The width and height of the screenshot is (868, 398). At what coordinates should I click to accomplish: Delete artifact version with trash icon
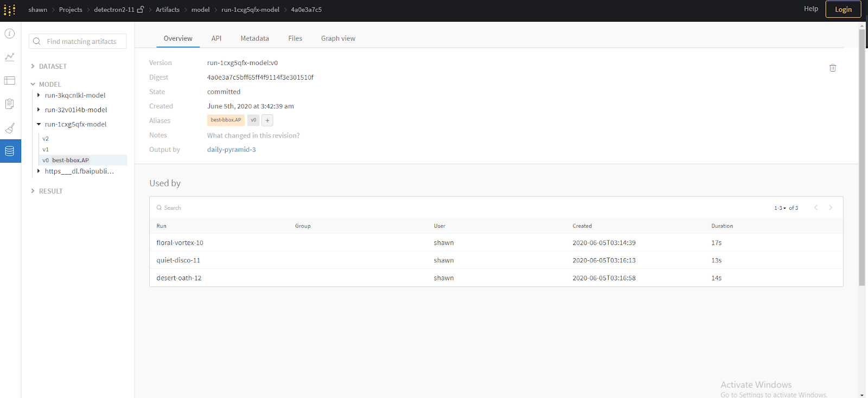(x=833, y=68)
